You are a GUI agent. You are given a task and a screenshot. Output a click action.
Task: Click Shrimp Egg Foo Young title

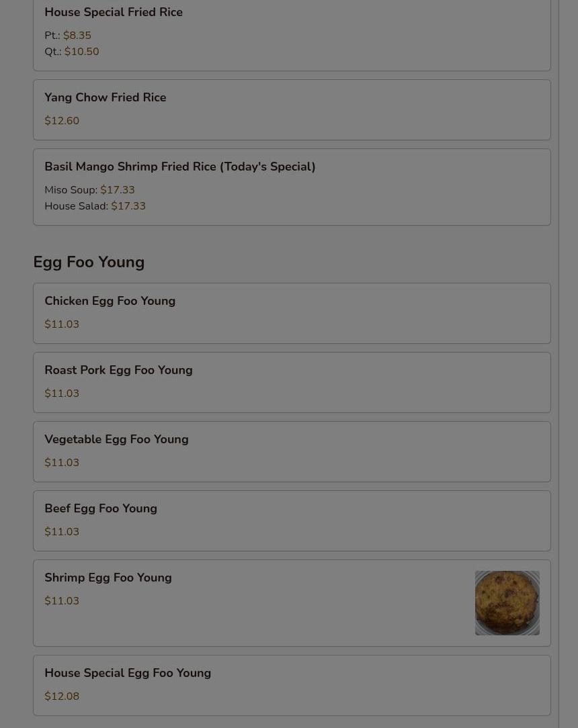click(108, 578)
